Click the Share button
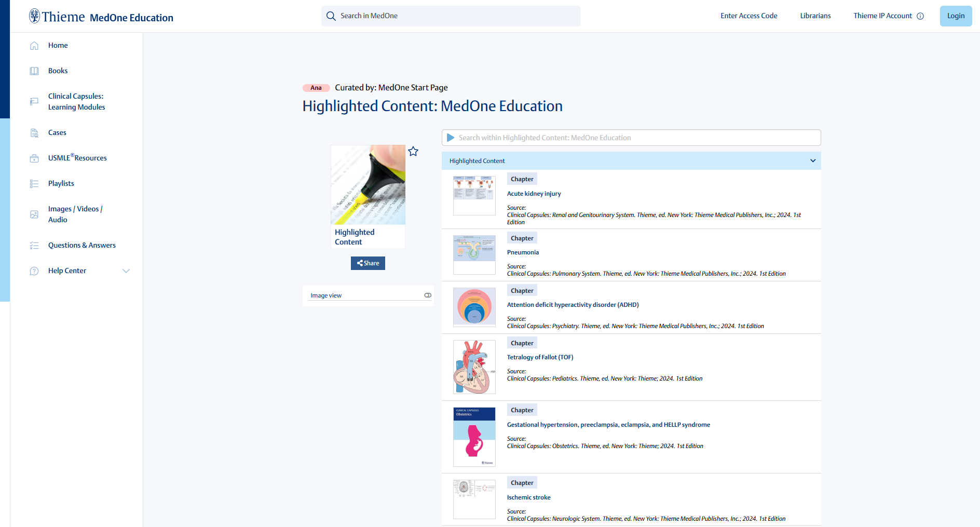This screenshot has height=527, width=980. tap(368, 263)
